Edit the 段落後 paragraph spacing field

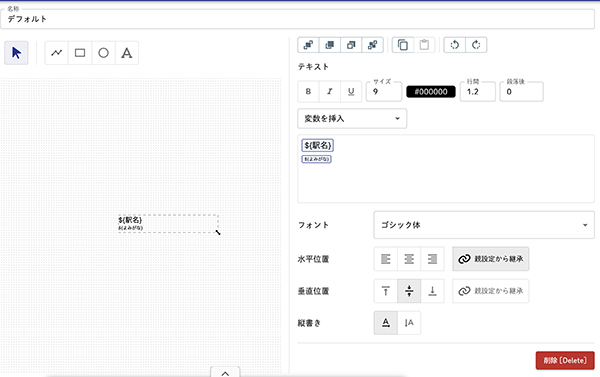point(522,91)
